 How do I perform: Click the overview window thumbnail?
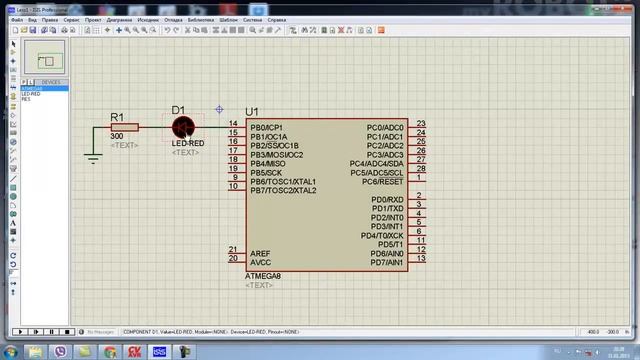pos(44,57)
